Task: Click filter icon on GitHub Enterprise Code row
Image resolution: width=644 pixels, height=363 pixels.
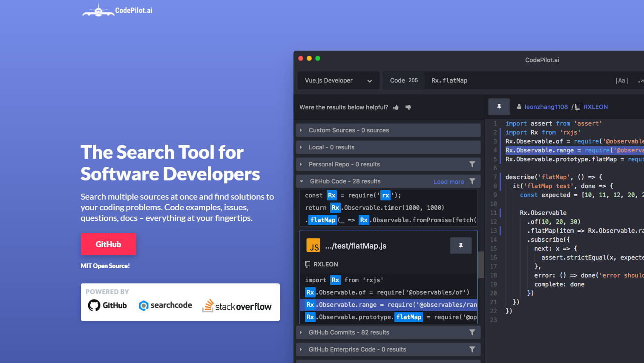Action: click(472, 349)
